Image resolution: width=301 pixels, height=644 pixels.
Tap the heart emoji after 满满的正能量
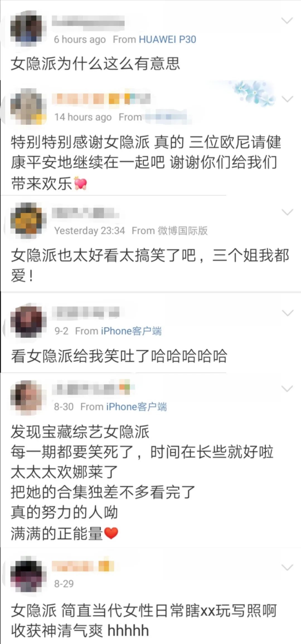[x=111, y=533]
